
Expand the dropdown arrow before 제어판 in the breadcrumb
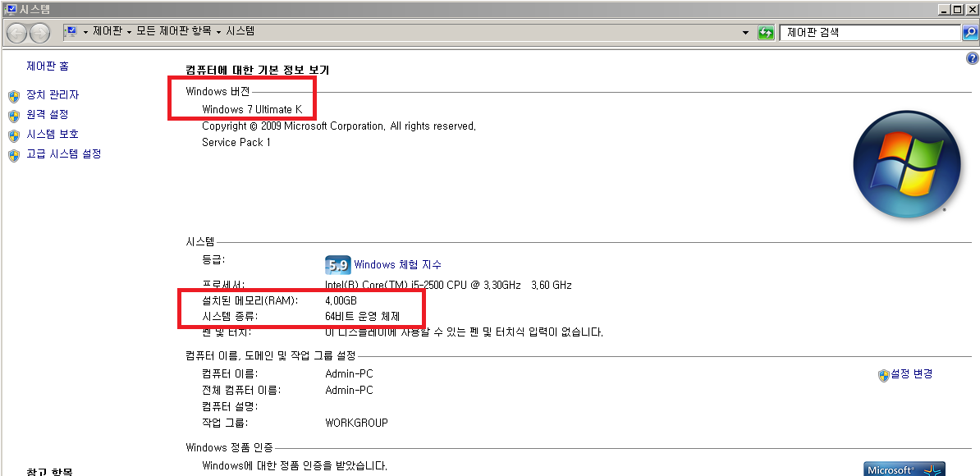[x=85, y=32]
